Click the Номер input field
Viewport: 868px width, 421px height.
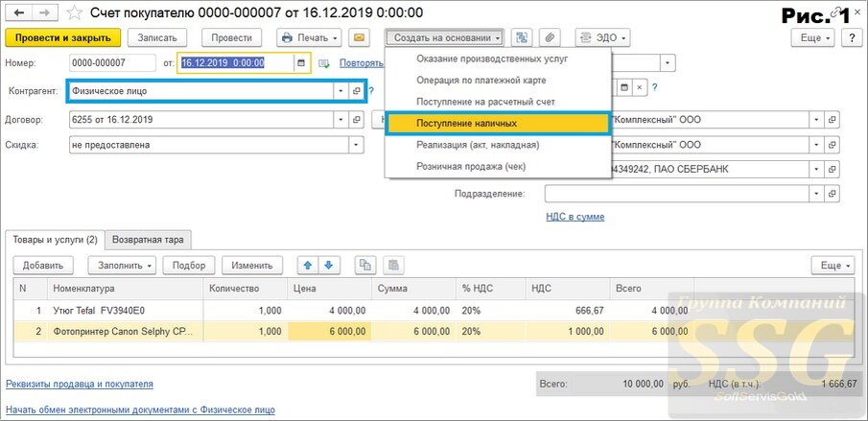(113, 63)
